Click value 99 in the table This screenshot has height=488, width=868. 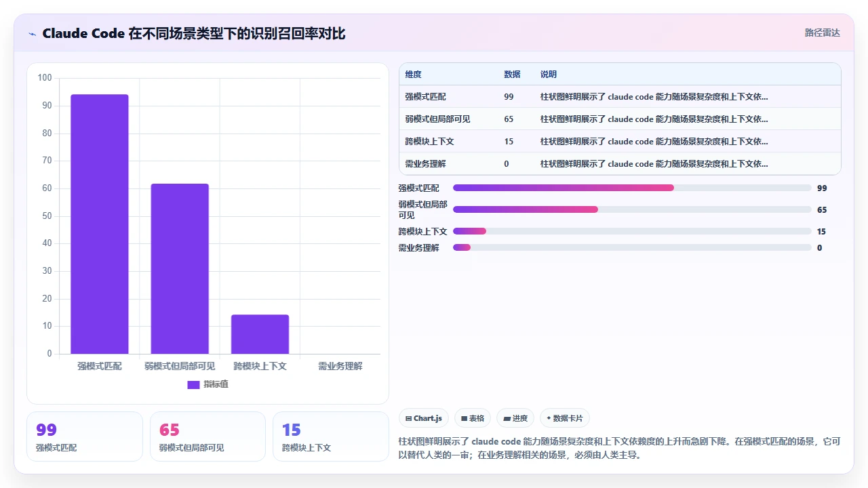click(509, 96)
